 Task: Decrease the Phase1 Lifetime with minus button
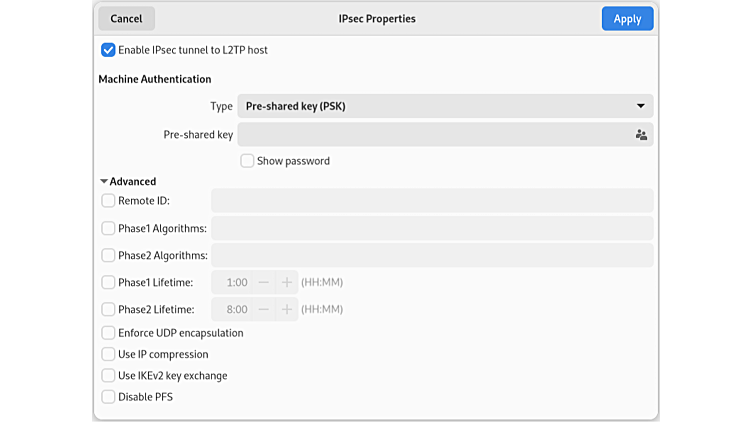(264, 283)
